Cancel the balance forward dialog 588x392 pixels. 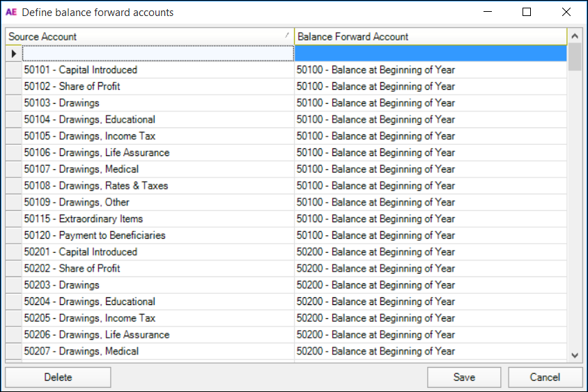tap(545, 377)
